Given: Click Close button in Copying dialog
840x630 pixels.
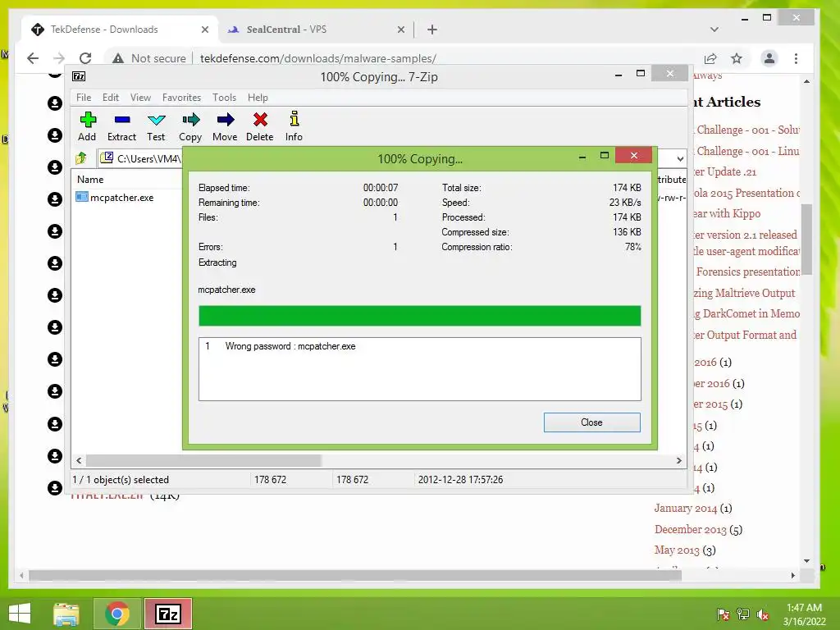Looking at the screenshot, I should (x=592, y=422).
